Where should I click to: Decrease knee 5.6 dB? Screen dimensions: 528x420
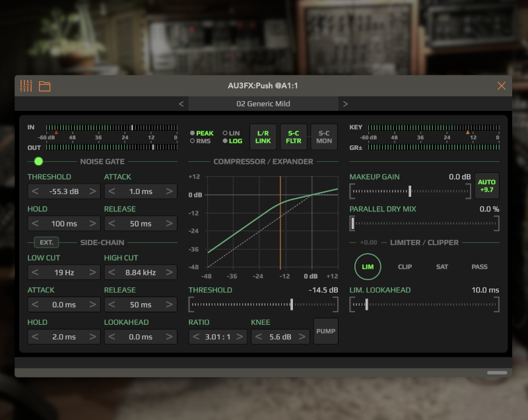tap(259, 337)
